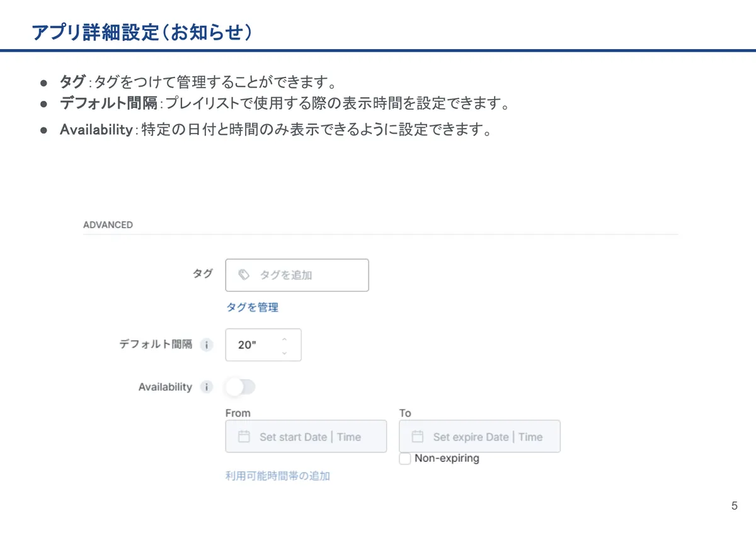Click the Non-expiring label text
Screen dimensions: 756x535
(447, 458)
